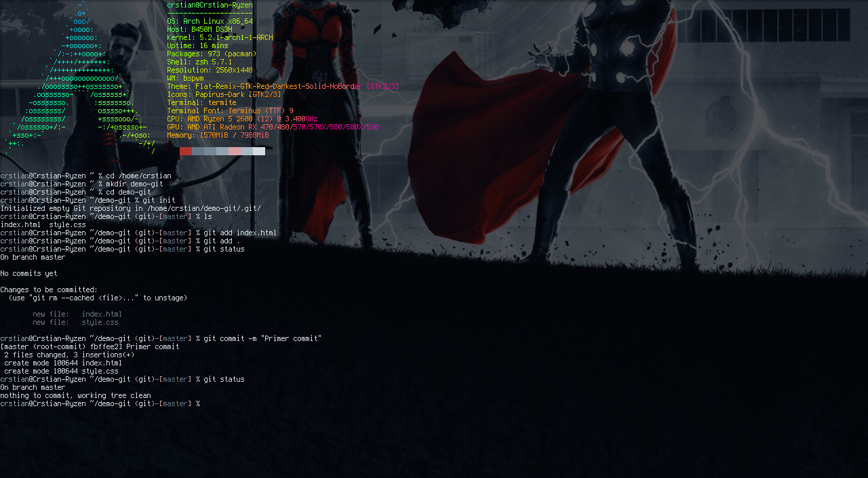Image resolution: width=868 pixels, height=478 pixels.
Task: Click the lightest white swatch in neofetch color bar
Action: coord(259,151)
